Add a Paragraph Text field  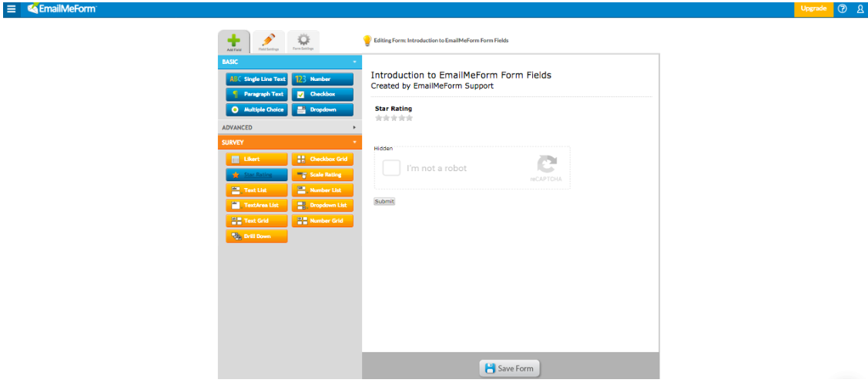(x=257, y=94)
